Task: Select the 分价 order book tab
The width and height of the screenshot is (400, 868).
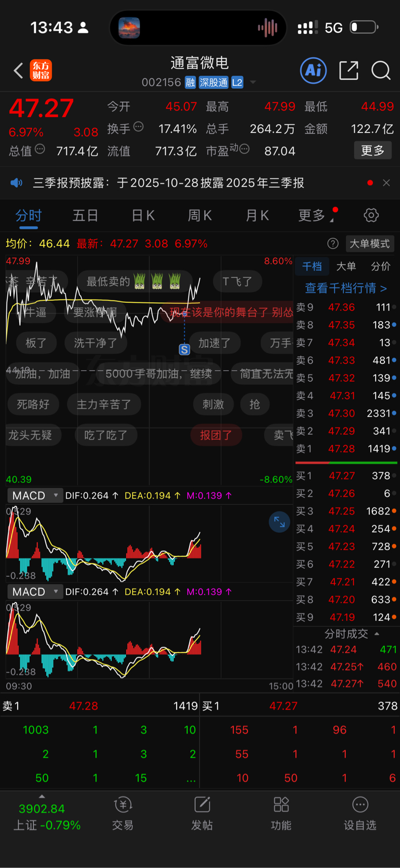Action: (381, 266)
